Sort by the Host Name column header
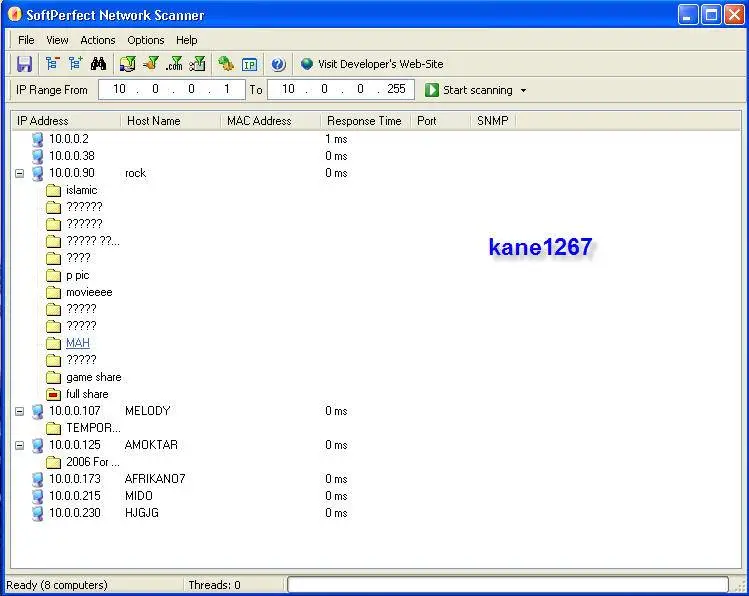The height and width of the screenshot is (596, 749). pyautogui.click(x=171, y=121)
